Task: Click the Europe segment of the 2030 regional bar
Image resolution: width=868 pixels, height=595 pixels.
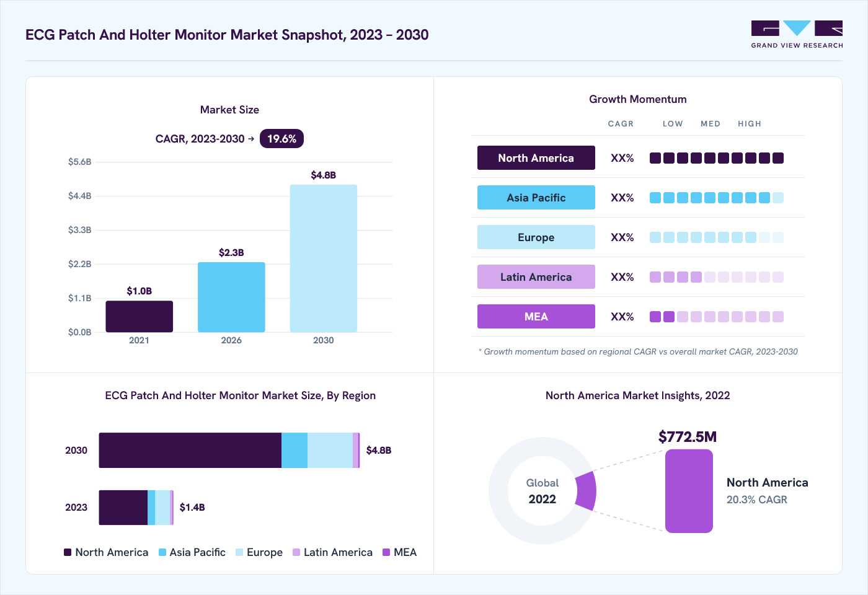Action: click(x=330, y=451)
